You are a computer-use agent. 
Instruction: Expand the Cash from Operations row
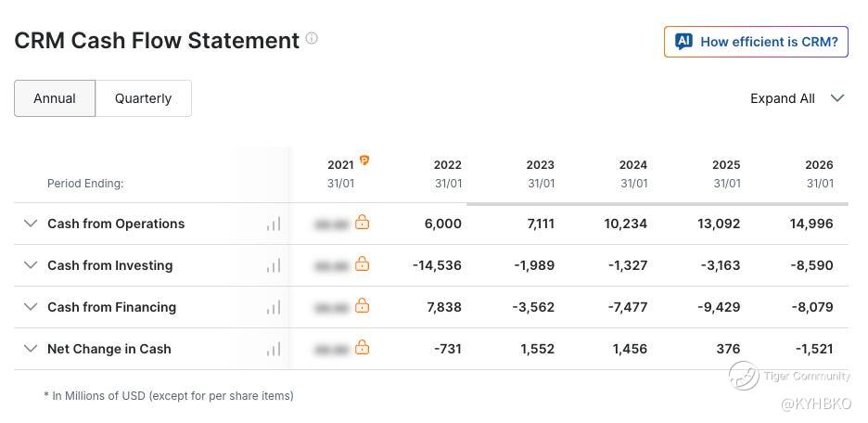pyautogui.click(x=31, y=224)
